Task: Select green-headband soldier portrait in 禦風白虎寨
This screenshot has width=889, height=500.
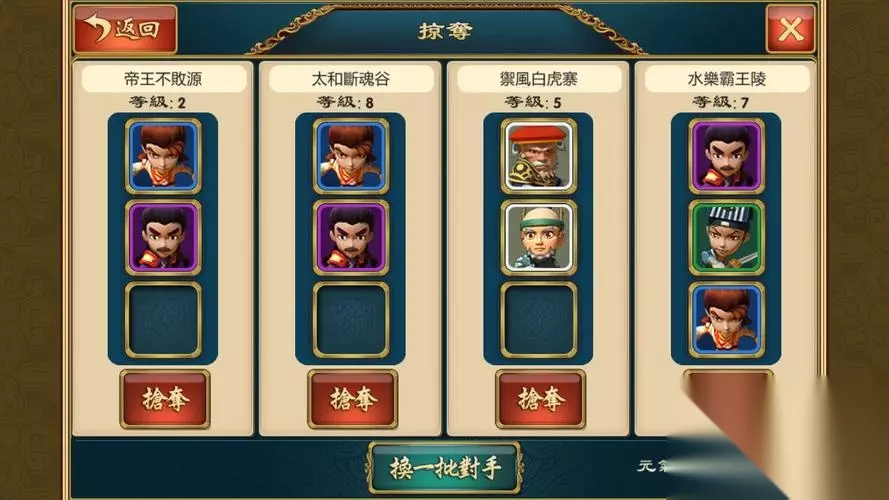Action: pyautogui.click(x=539, y=238)
